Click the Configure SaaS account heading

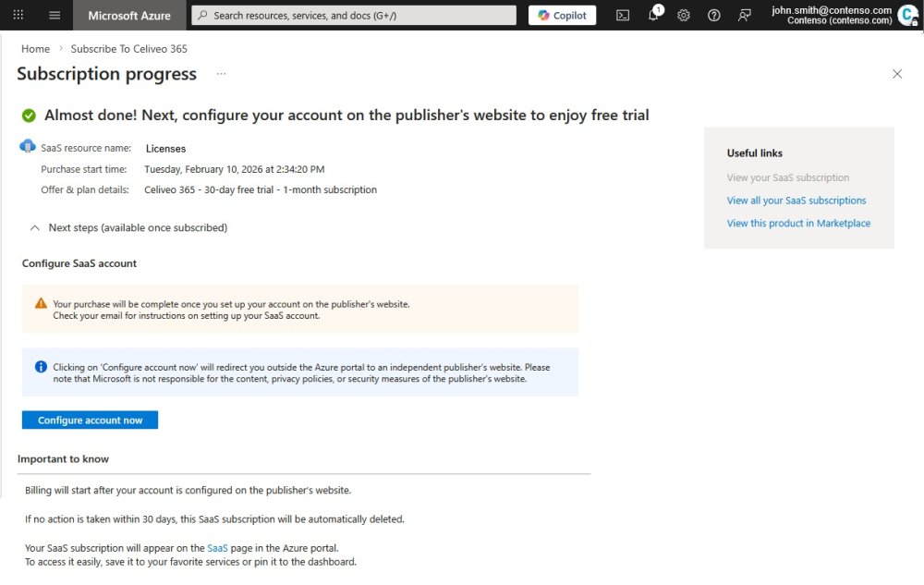(x=79, y=263)
